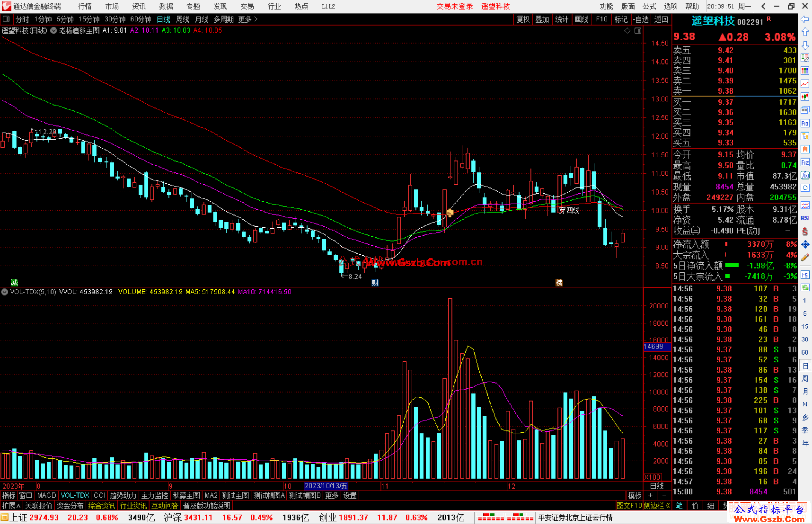
Task: Click the stacked windows sidebar icon
Action: tap(805, 110)
